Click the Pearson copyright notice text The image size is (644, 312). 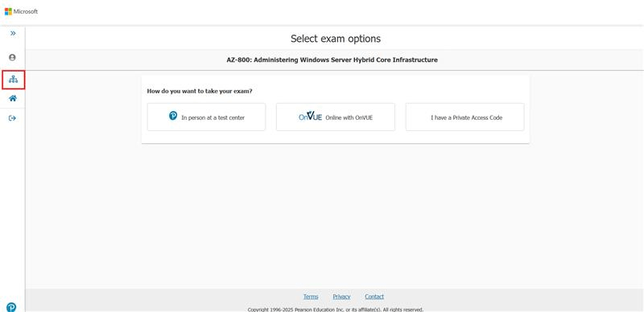pyautogui.click(x=336, y=310)
